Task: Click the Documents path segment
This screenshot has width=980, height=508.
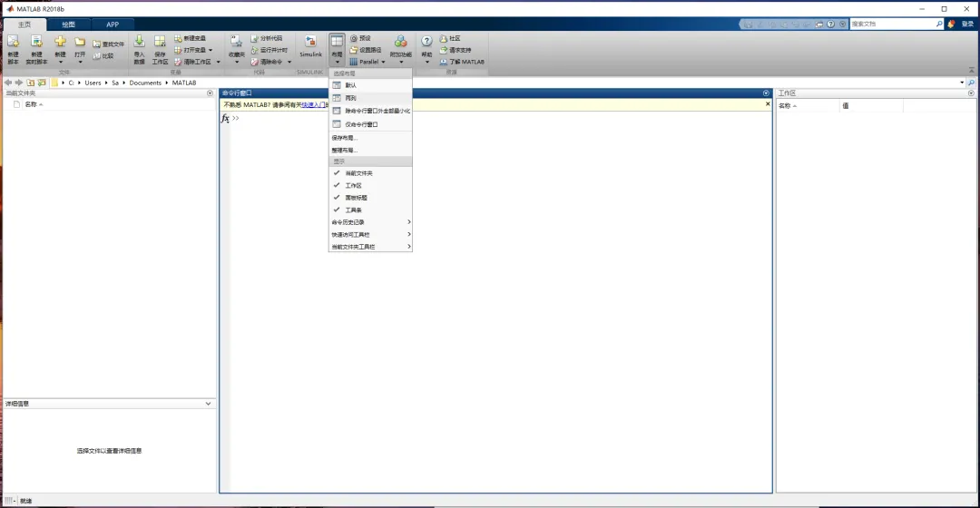Action: point(145,83)
